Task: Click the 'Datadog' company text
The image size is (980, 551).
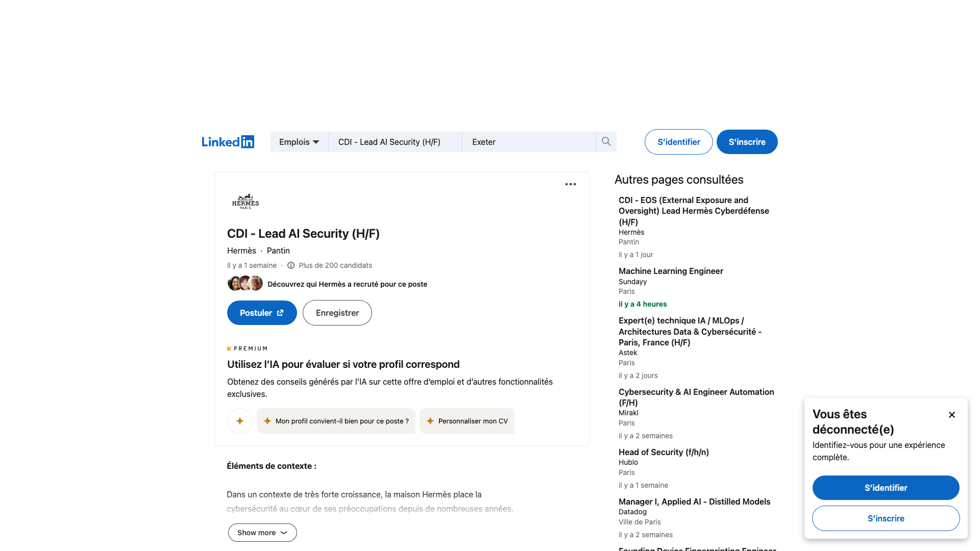Action: 632,512
